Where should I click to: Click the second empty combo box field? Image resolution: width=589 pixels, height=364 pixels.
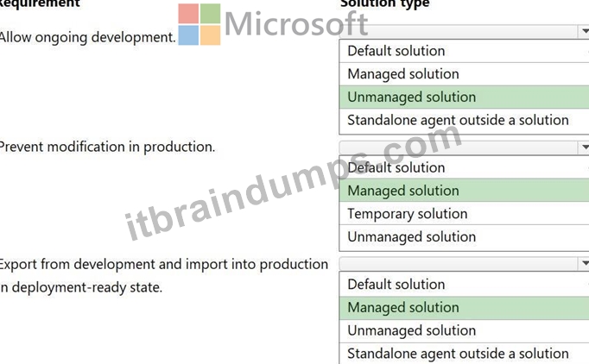(x=459, y=147)
